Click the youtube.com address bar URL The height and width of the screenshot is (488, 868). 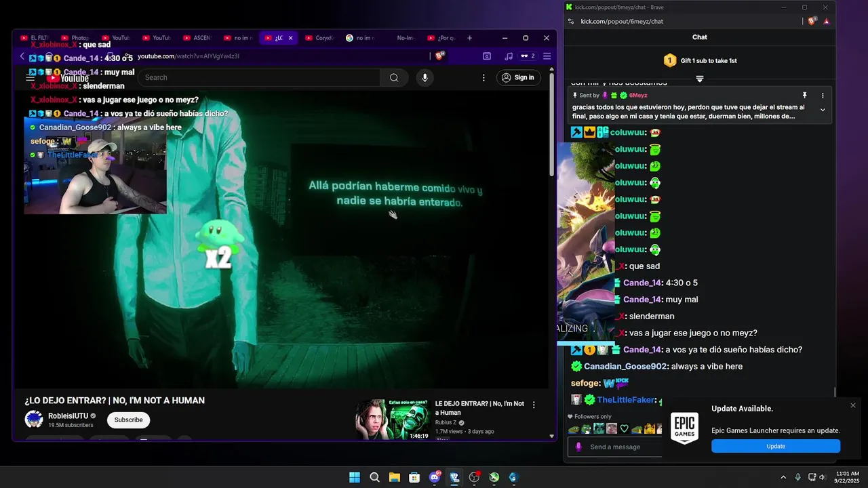[188, 56]
